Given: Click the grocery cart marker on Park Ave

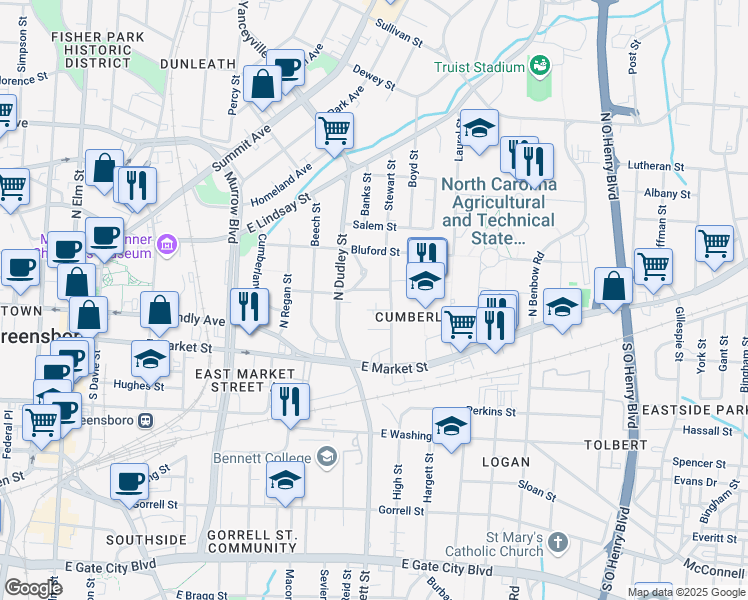Looking at the screenshot, I should click(x=334, y=132).
